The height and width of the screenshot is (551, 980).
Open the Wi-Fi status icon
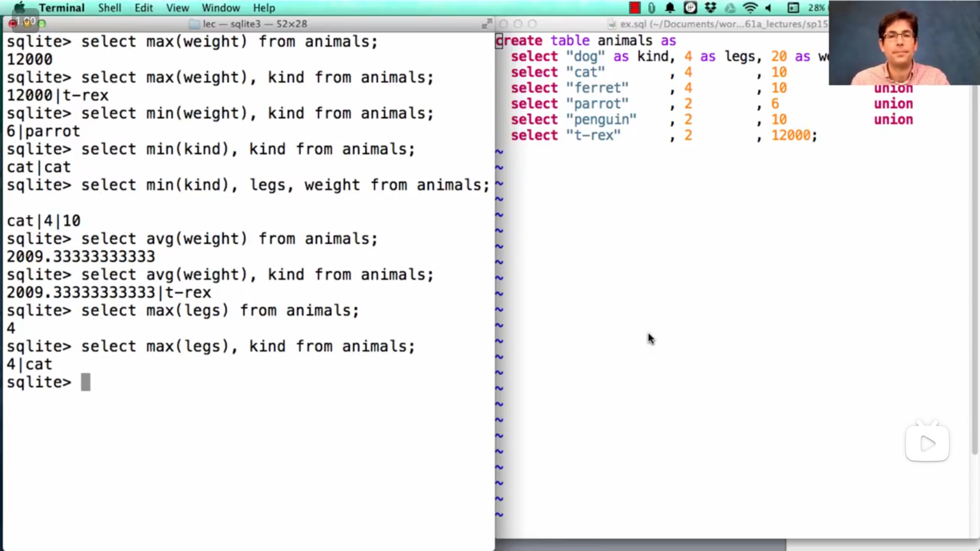point(750,8)
